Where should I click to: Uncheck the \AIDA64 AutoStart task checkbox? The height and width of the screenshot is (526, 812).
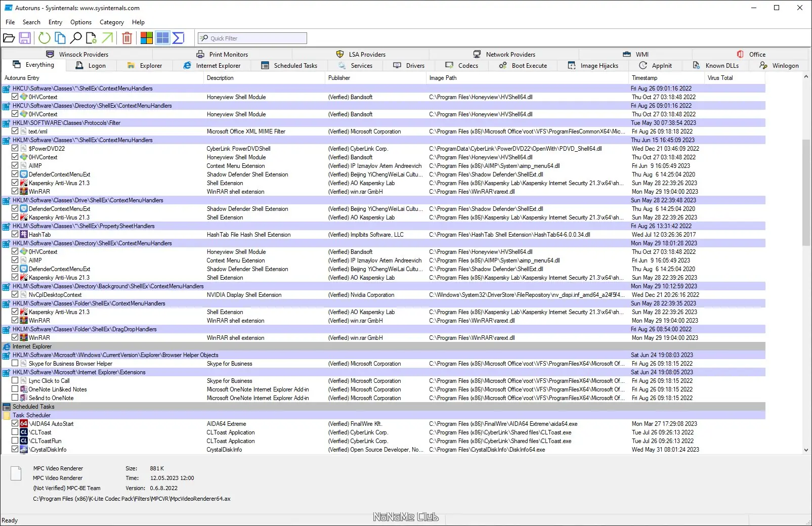15,424
